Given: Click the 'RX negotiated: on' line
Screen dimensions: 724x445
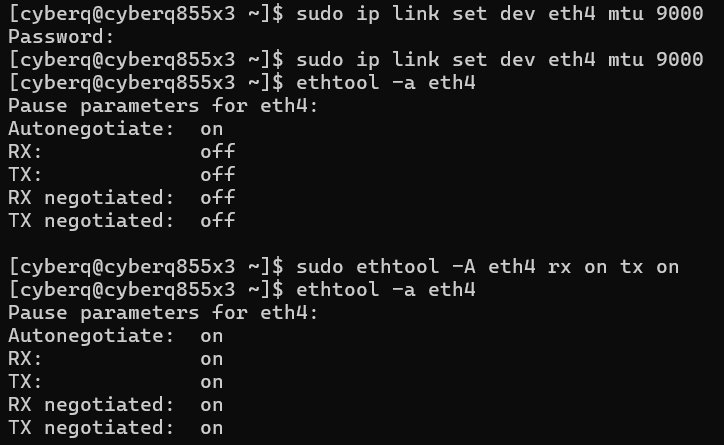Looking at the screenshot, I should [115, 405].
